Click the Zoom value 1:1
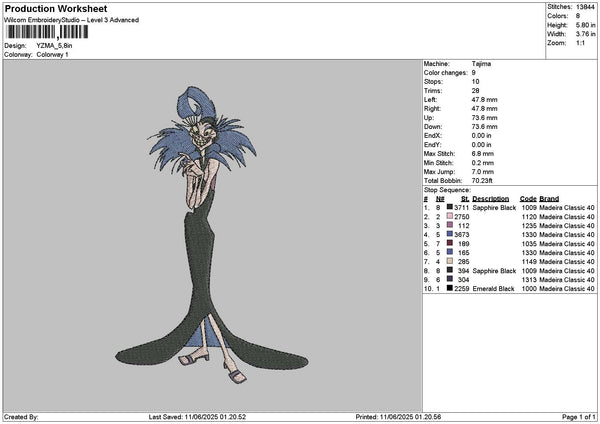600x424 pixels. [x=577, y=43]
